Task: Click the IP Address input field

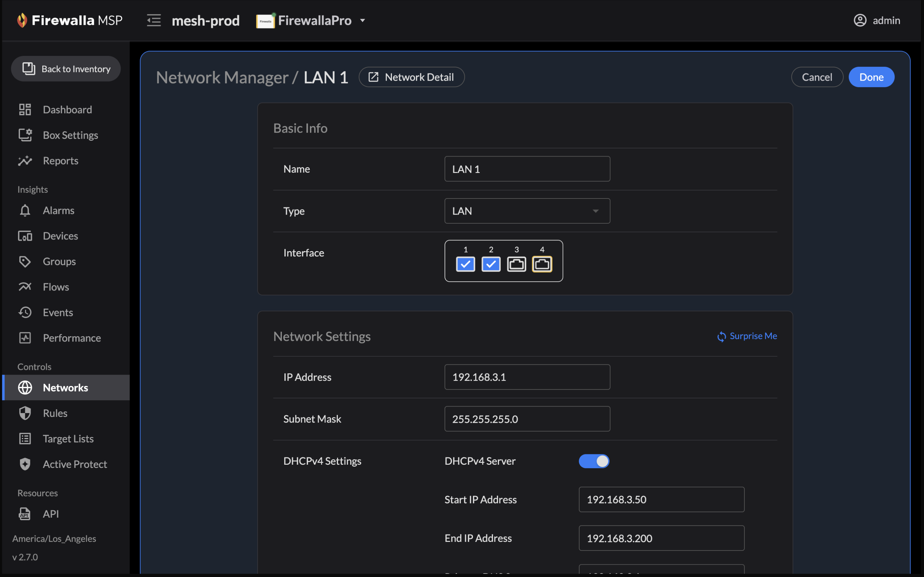Action: click(527, 377)
